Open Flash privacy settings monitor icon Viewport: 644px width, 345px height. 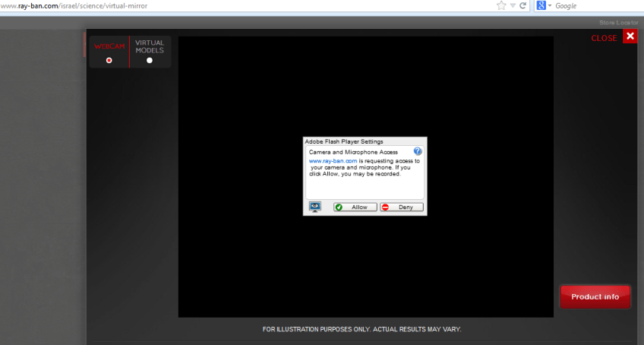pos(315,207)
